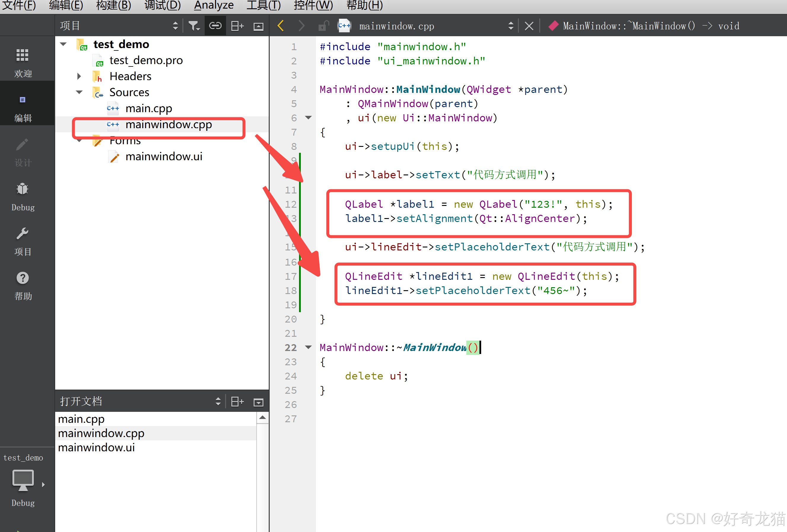Toggle synchronize with editor link icon
This screenshot has width=787, height=532.
coord(215,26)
